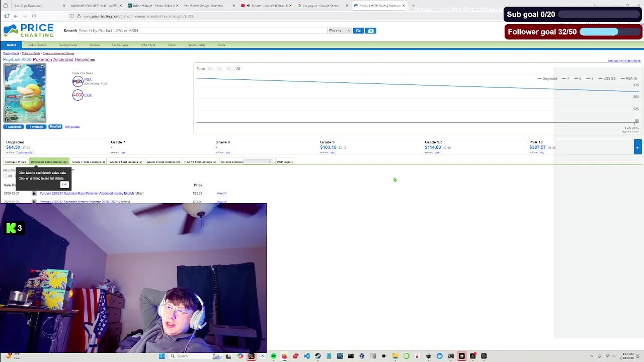Open the Prices search-type dropdown
This screenshot has height=362, width=644.
pyautogui.click(x=340, y=31)
